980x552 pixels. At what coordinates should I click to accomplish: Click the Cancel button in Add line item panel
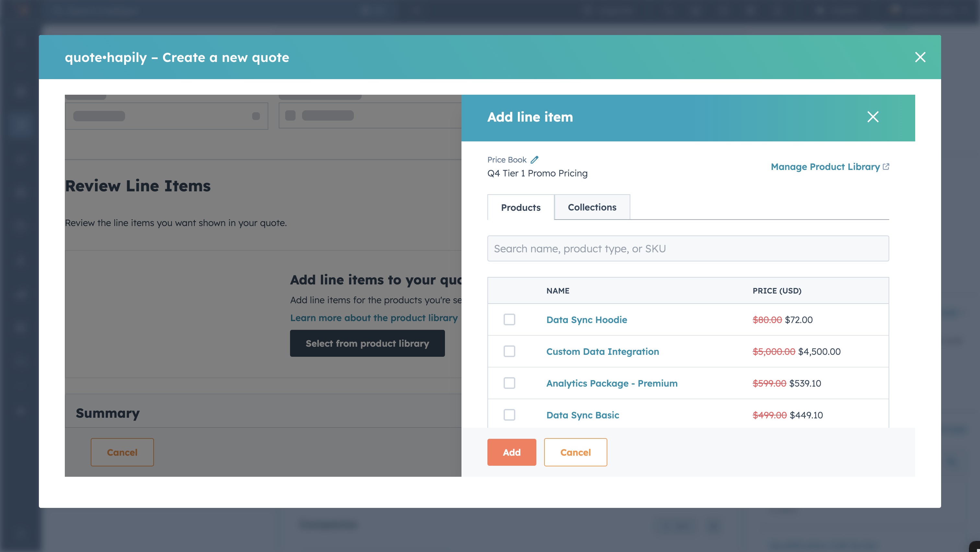(576, 452)
